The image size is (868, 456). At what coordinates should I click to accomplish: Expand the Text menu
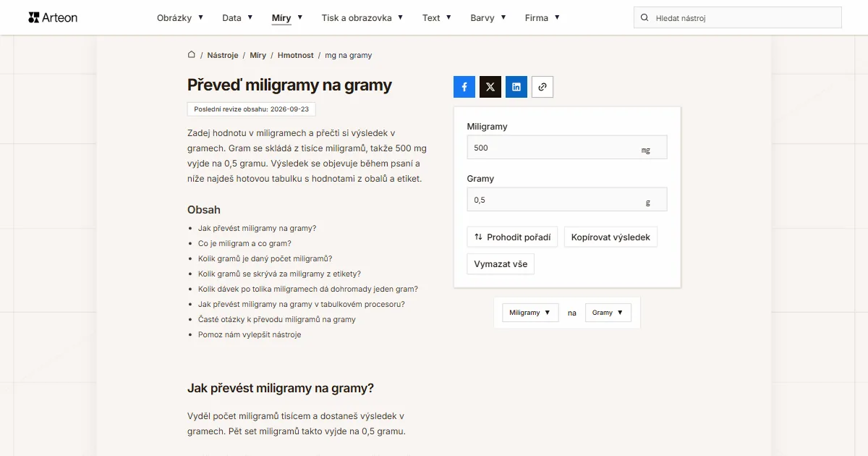pyautogui.click(x=437, y=17)
